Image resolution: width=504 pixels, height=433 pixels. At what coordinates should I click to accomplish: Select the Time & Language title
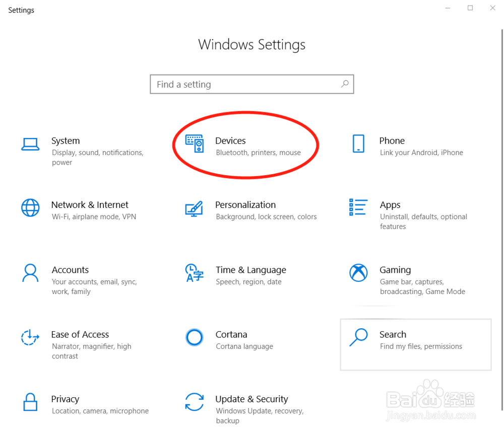coord(250,270)
